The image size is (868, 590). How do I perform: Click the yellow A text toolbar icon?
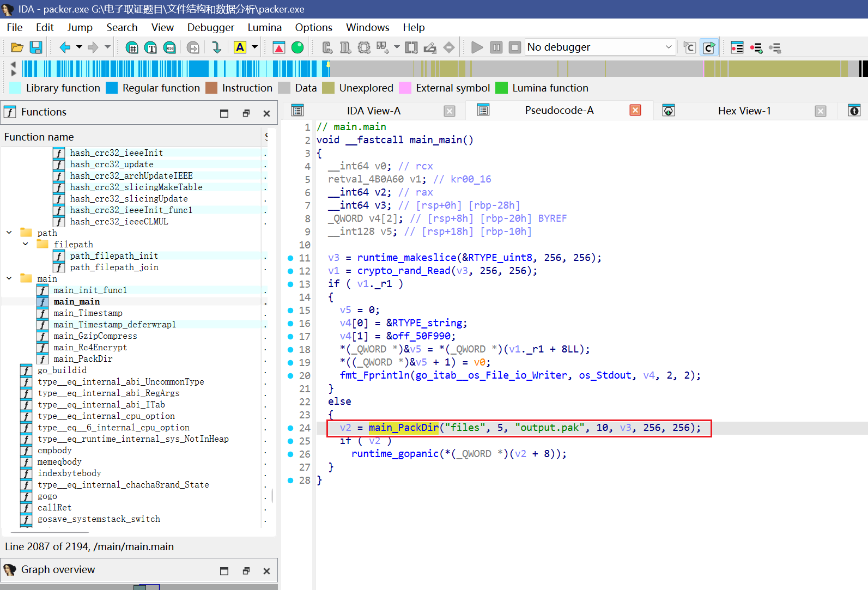240,47
